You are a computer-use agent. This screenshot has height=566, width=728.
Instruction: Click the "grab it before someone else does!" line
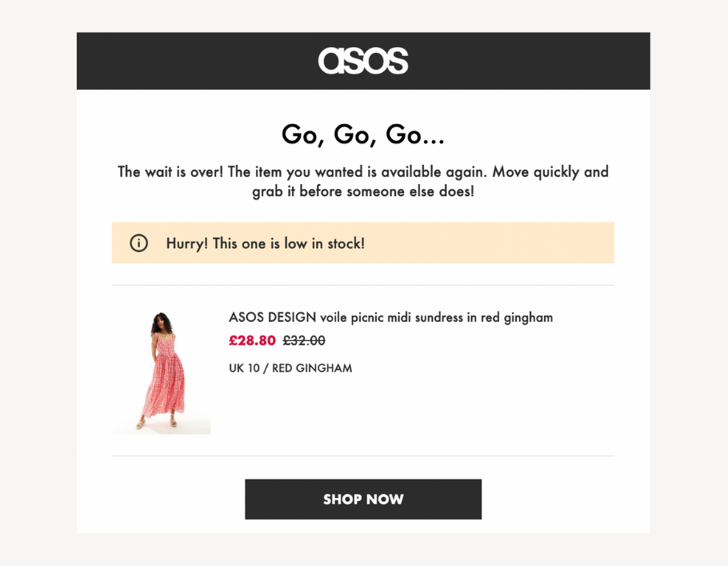pyautogui.click(x=363, y=192)
